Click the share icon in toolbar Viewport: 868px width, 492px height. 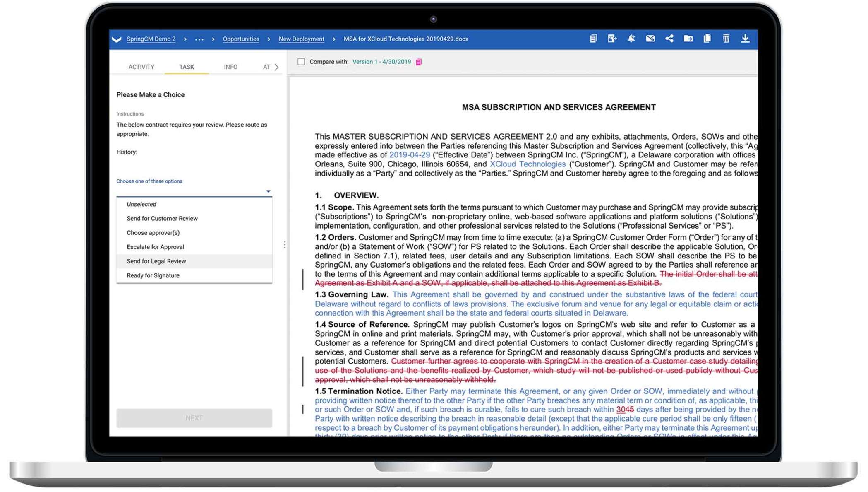click(x=669, y=38)
